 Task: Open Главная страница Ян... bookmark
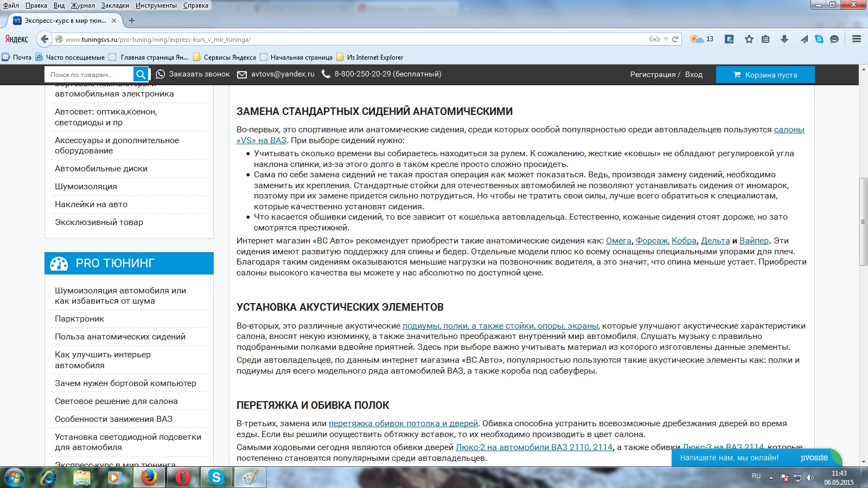pos(149,57)
